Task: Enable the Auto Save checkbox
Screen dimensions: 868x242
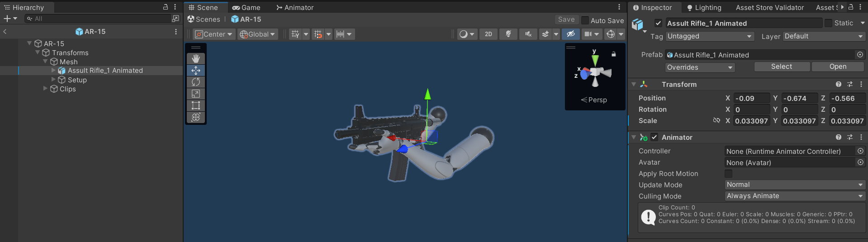Action: click(x=585, y=20)
